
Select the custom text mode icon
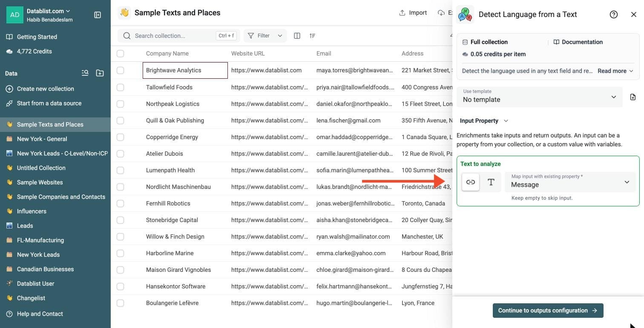491,182
